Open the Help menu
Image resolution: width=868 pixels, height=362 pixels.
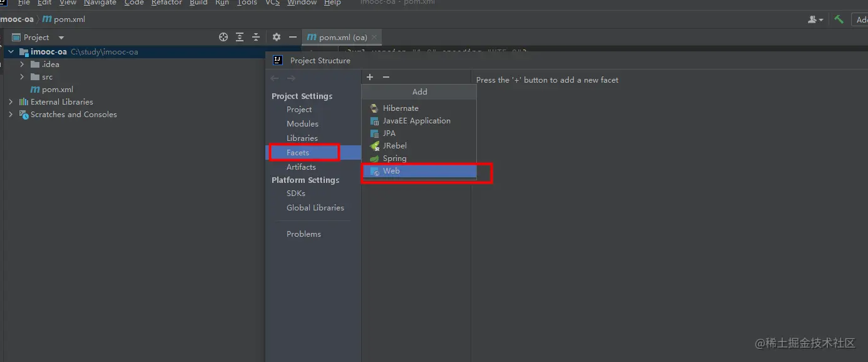tap(332, 3)
